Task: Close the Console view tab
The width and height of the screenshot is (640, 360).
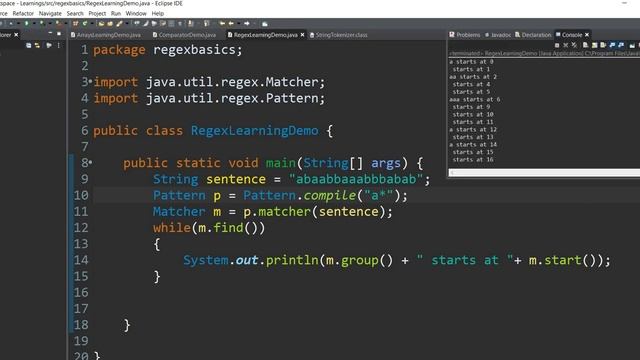Action: coord(587,35)
